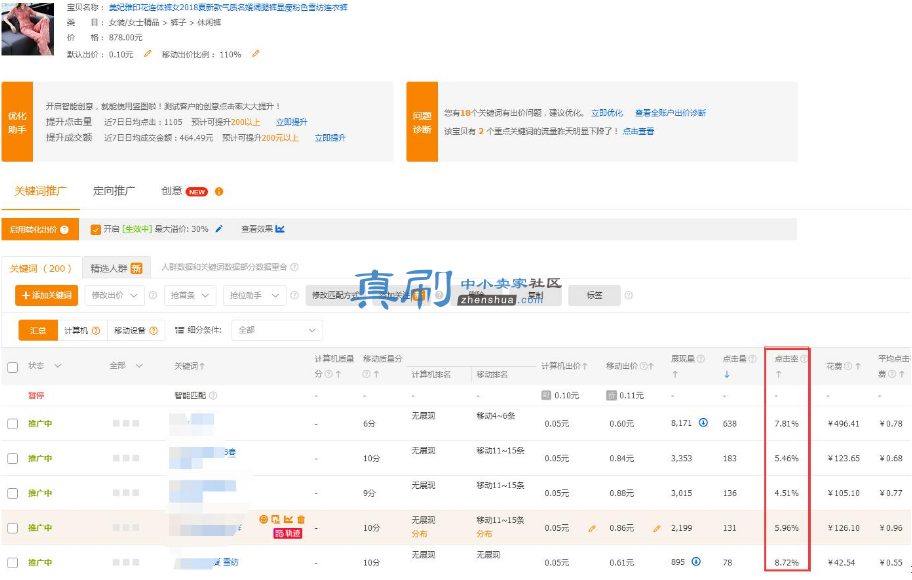Screen dimensions: 912x580
Task: Click the pencil icon beside 默认出价 0.10元
Action: [147, 54]
